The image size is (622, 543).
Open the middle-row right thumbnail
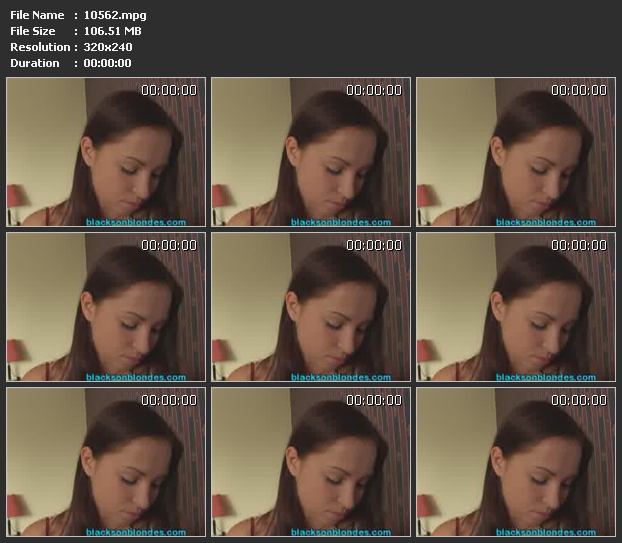click(516, 307)
